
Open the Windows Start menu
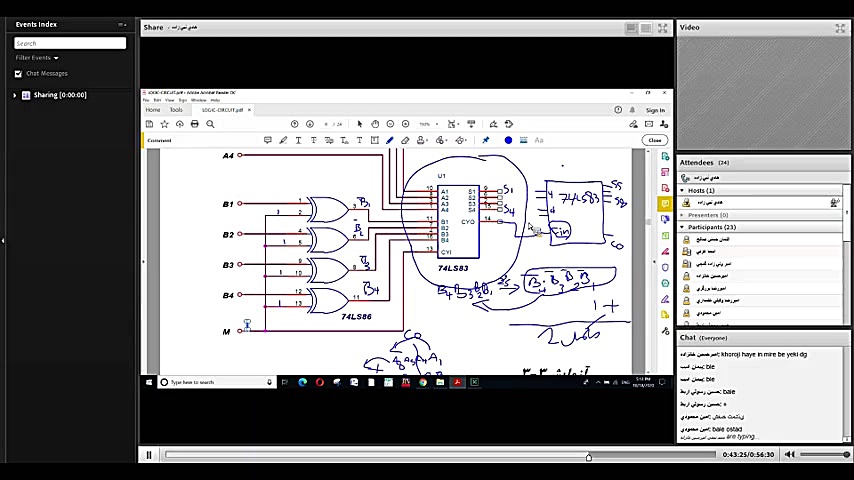click(x=149, y=382)
